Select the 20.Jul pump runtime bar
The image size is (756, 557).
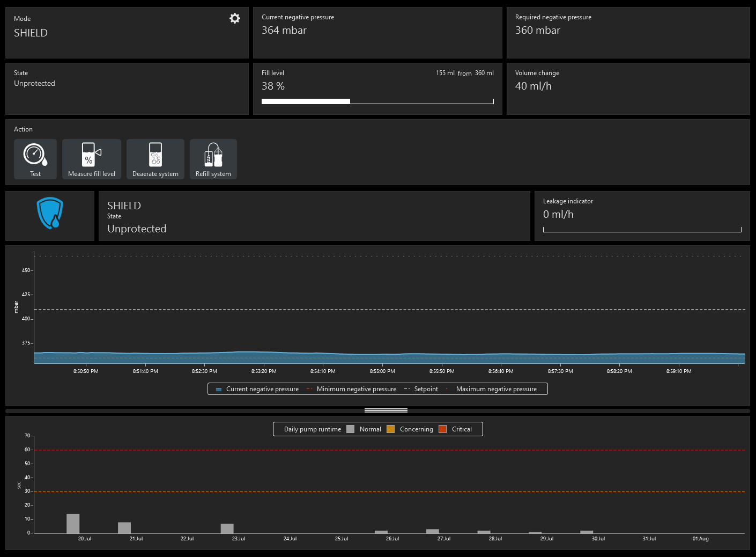tap(73, 524)
